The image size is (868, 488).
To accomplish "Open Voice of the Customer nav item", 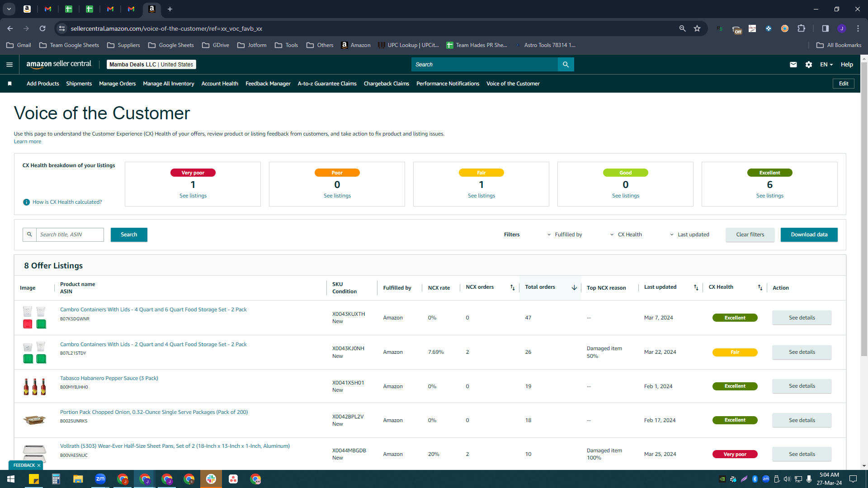I will [x=513, y=84].
